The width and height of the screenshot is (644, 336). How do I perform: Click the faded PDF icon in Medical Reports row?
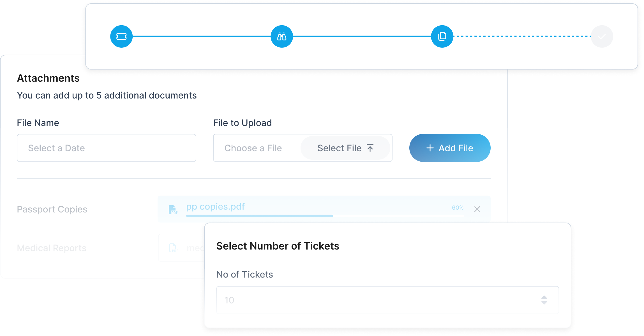pos(173,248)
